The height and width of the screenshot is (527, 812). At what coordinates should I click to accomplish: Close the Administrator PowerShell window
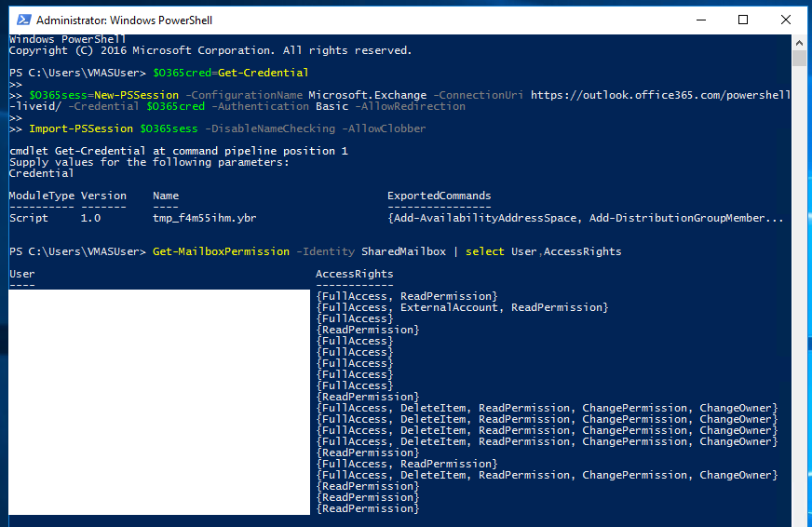(786, 20)
